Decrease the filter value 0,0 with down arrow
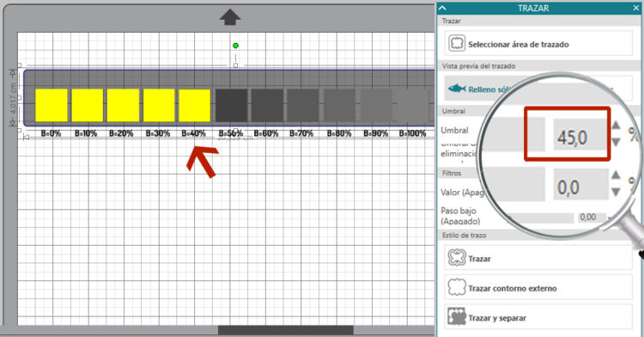Image resolution: width=644 pixels, height=337 pixels. pyautogui.click(x=616, y=192)
